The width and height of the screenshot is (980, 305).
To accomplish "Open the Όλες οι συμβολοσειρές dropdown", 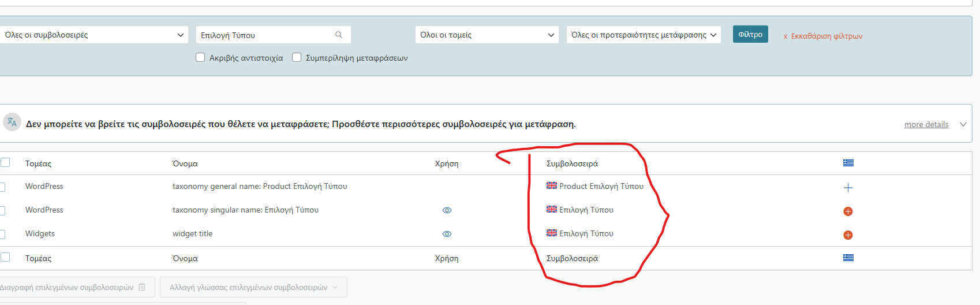I will (93, 35).
